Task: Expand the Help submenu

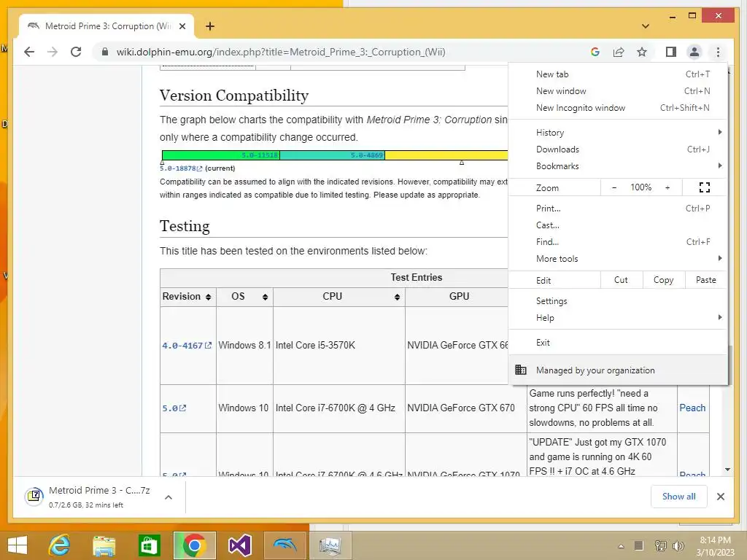Action: [x=618, y=318]
